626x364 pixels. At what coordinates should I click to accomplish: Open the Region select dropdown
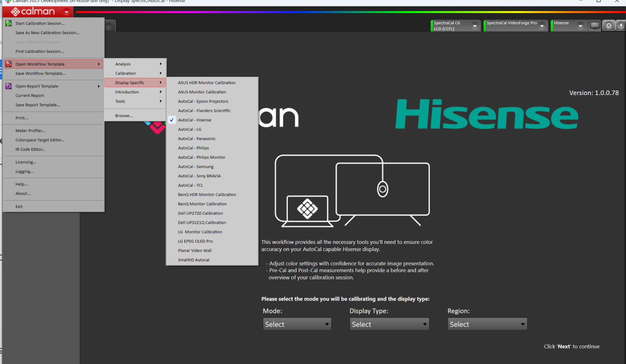tap(487, 324)
